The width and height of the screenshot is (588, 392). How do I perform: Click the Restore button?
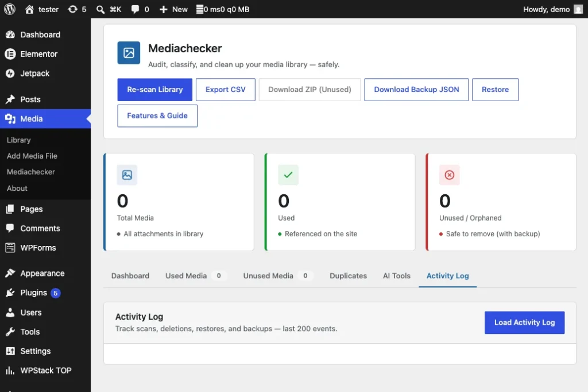pos(495,90)
